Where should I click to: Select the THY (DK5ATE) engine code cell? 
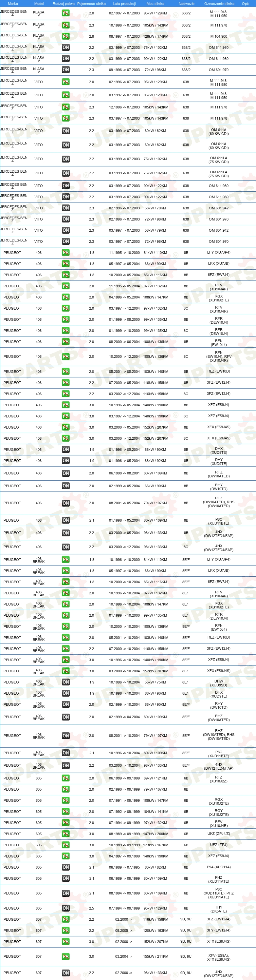[x=219, y=909]
